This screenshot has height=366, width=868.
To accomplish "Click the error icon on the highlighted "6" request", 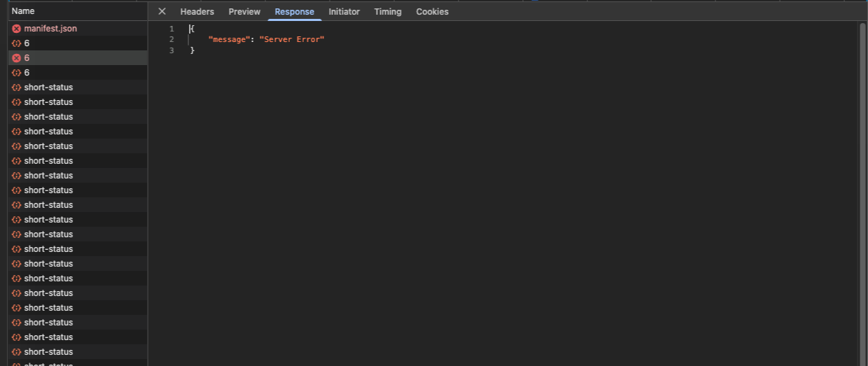I will (17, 58).
